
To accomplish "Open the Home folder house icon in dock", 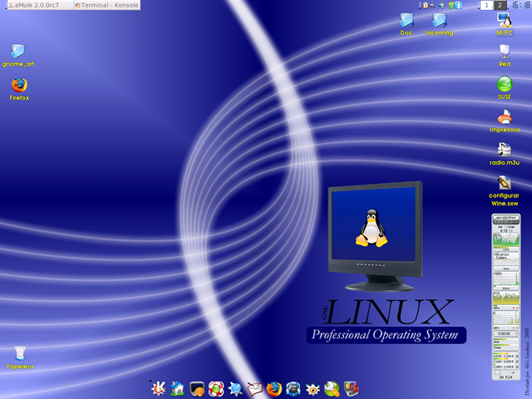I will [x=177, y=388].
